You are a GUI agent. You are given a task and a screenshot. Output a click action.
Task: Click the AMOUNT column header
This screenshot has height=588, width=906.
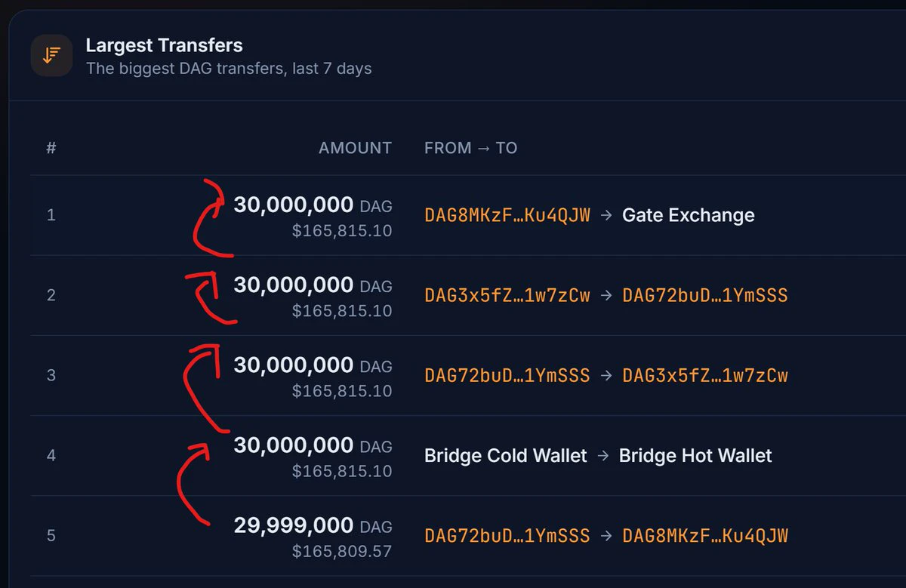(x=356, y=148)
